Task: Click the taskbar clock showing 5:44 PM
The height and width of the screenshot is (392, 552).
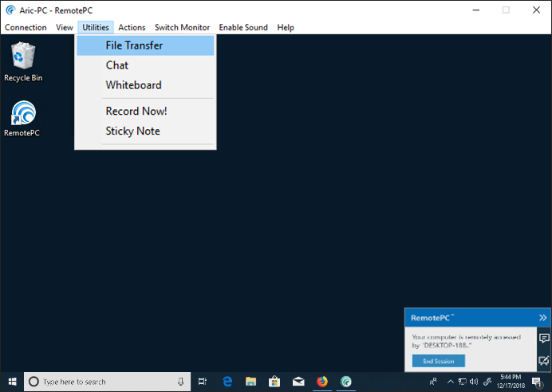Action: click(511, 382)
